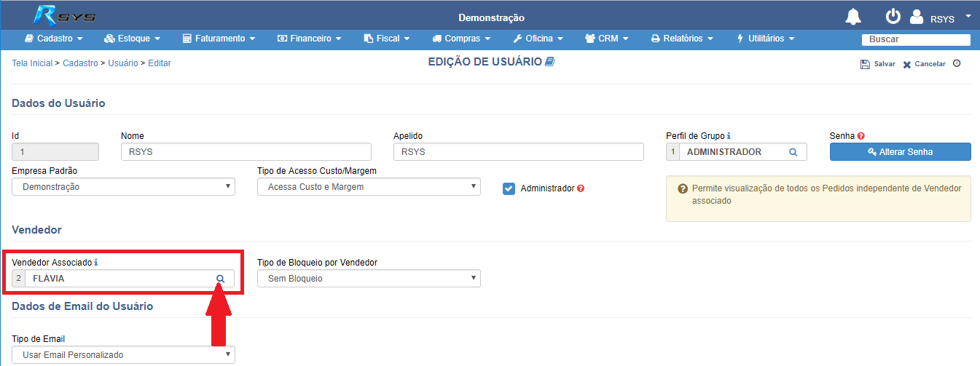
Task: Expand the Empresa Padrão dropdown
Action: [x=123, y=187]
